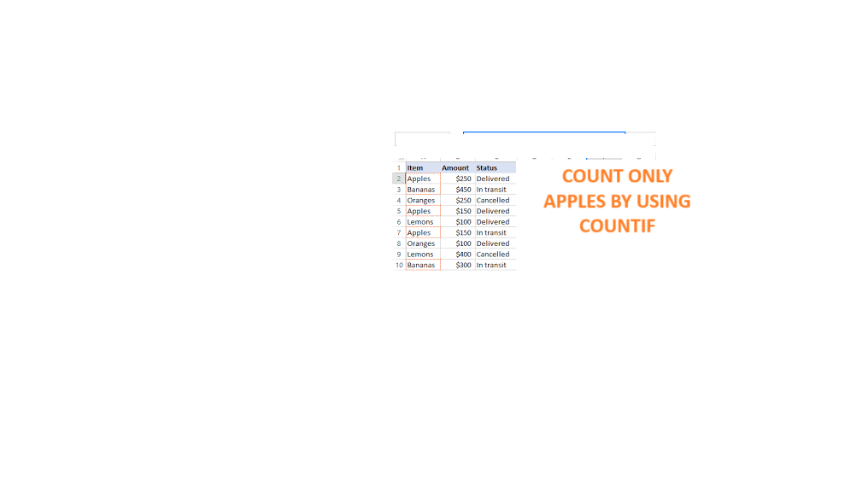Select the Oranges cell in row 4
The height and width of the screenshot is (486, 868).
point(421,201)
